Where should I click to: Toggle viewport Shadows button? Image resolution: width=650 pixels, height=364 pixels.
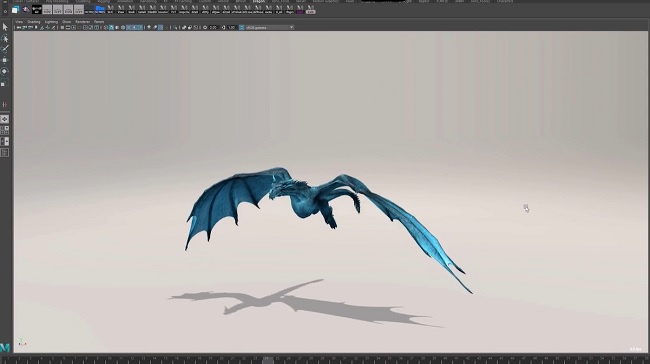(140, 27)
